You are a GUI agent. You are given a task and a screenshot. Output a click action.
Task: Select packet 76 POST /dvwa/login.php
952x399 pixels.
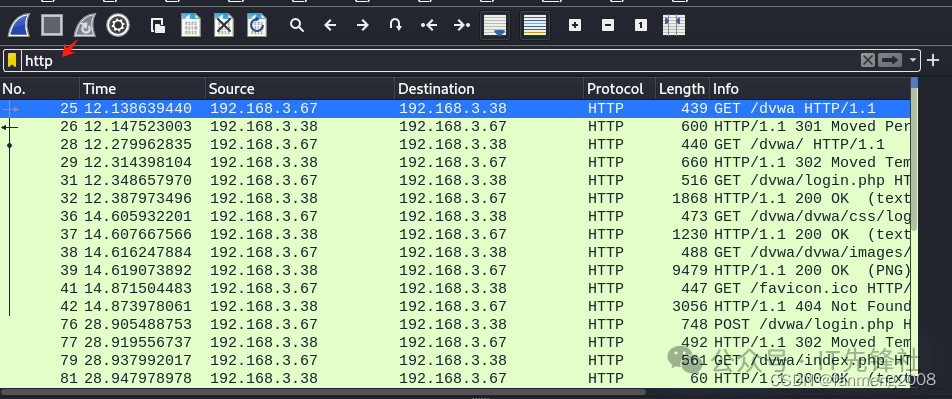tap(455, 324)
